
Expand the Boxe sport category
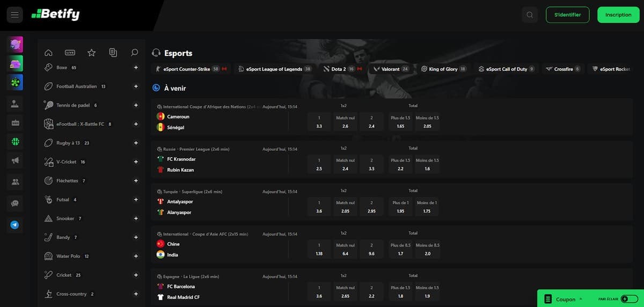(x=136, y=68)
